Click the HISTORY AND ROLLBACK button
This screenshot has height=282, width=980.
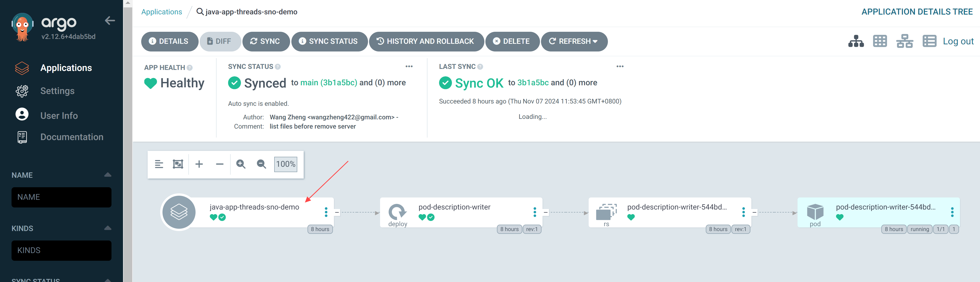tap(426, 41)
